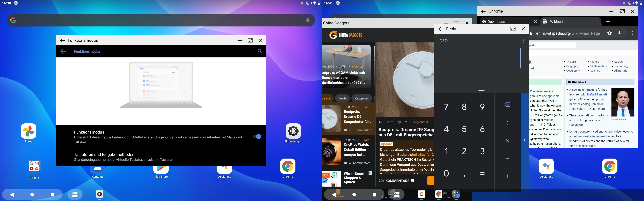Click the blue back arrow in Funktionsmodus settings
This screenshot has width=644, height=201.
(x=63, y=51)
